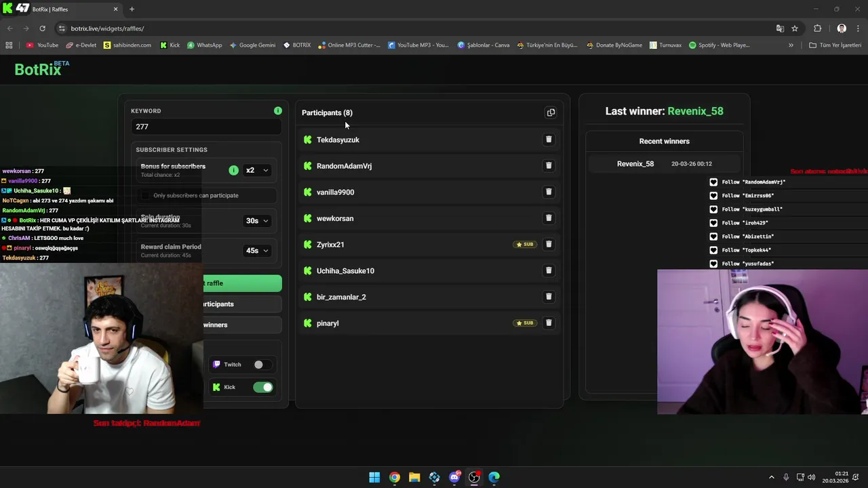Click participant name Uchiha_Sasuke10
This screenshot has width=868, height=488.
pyautogui.click(x=345, y=271)
